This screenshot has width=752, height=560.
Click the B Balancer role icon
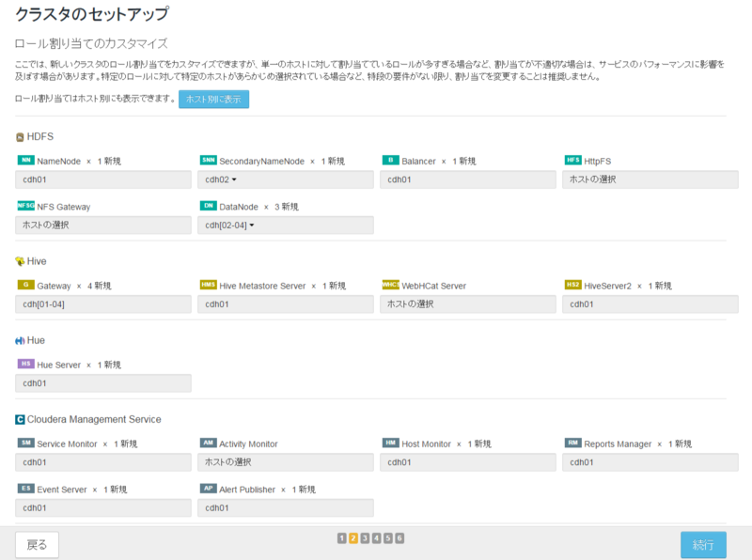click(390, 160)
